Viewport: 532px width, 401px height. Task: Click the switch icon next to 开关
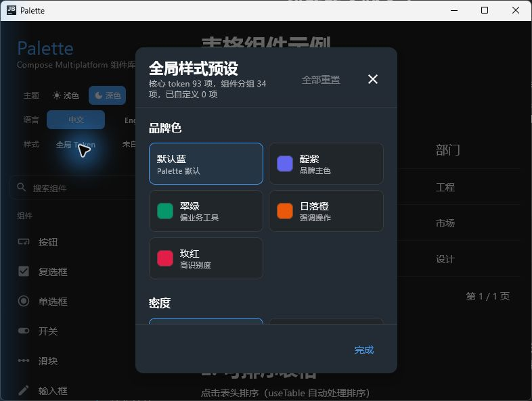click(24, 331)
